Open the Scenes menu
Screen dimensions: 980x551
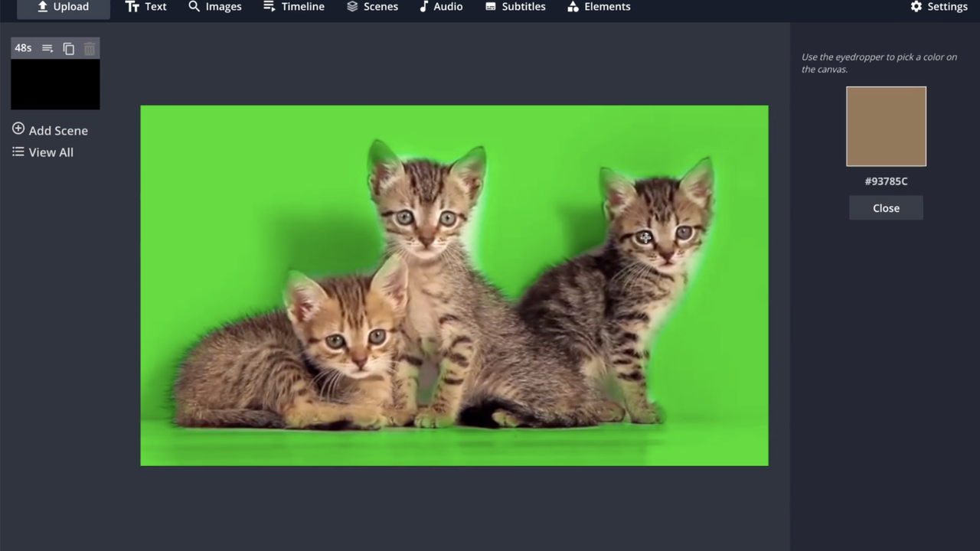point(372,7)
